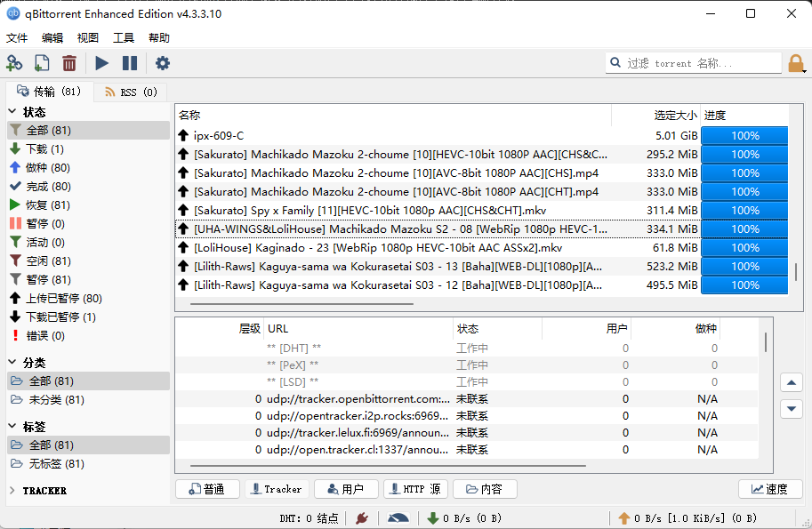Open the 编辑 menu

[52, 37]
